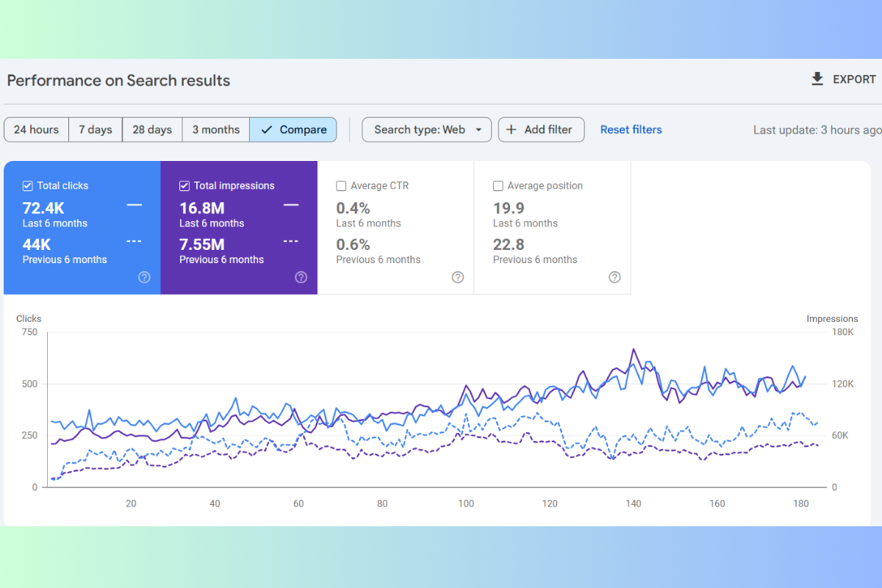Uncheck the Total impressions checkbox
Screen dimensions: 882x588
pyautogui.click(x=184, y=186)
